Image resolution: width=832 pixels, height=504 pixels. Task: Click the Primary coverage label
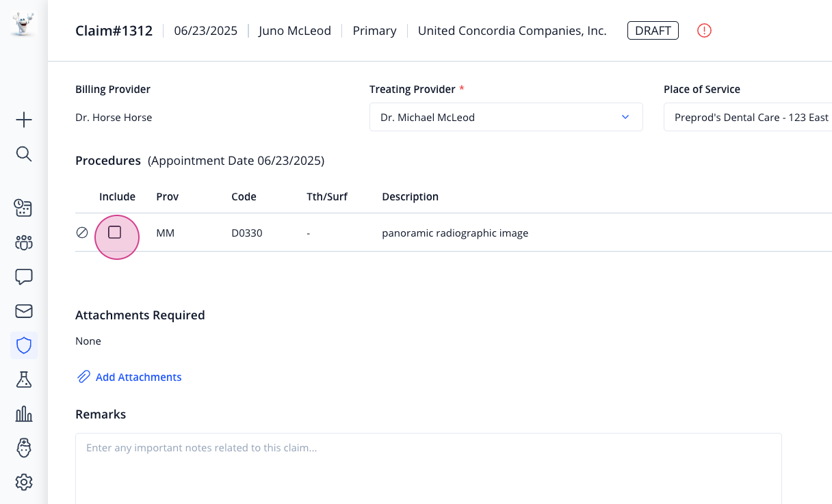coord(374,31)
